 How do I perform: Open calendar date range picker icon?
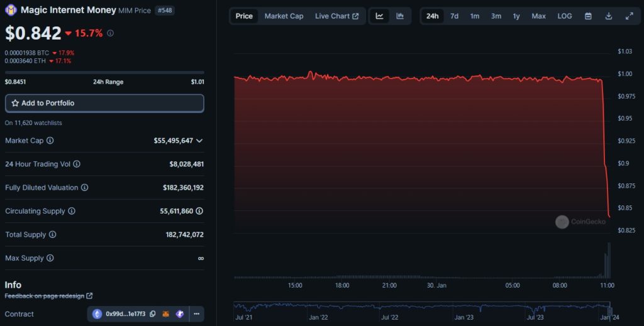coord(588,16)
